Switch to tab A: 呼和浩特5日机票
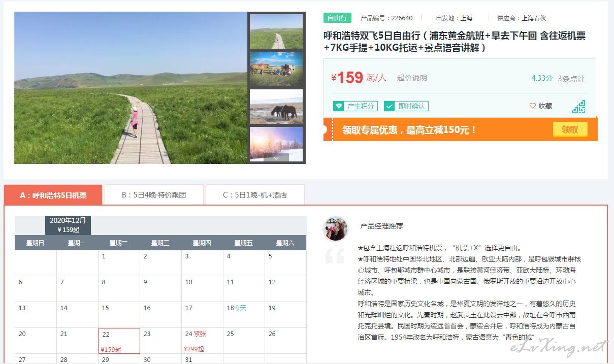614x364 pixels. [x=53, y=195]
